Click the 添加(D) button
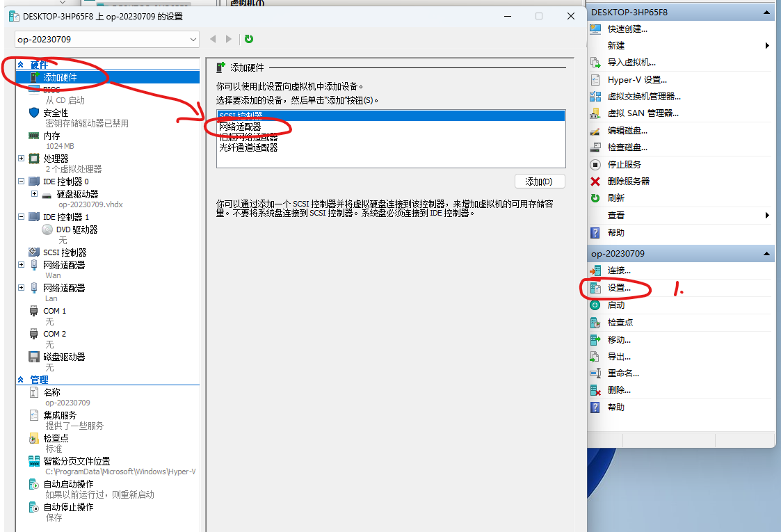 (x=540, y=182)
